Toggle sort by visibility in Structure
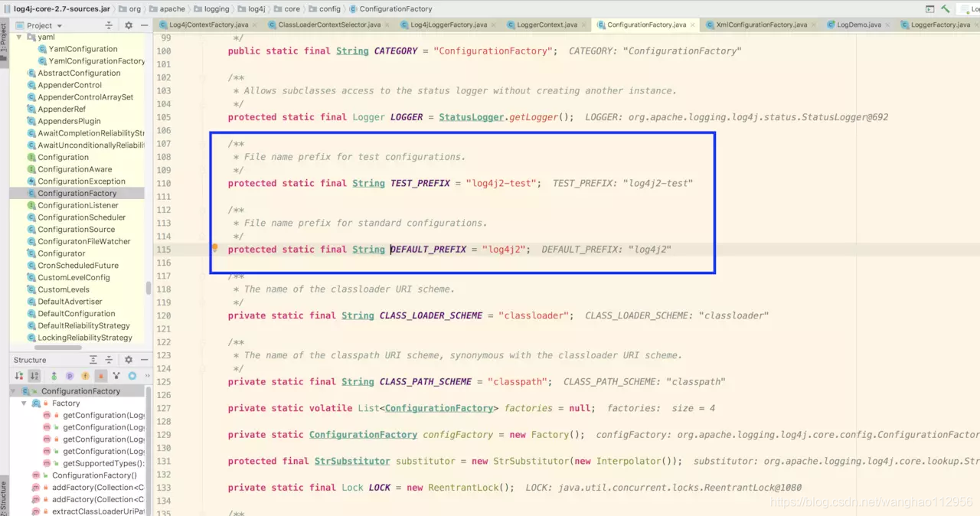 click(19, 376)
